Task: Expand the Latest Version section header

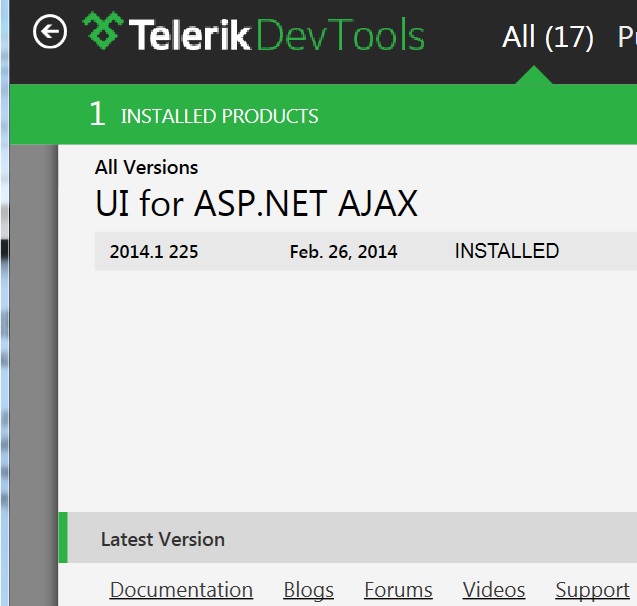Action: click(x=163, y=539)
